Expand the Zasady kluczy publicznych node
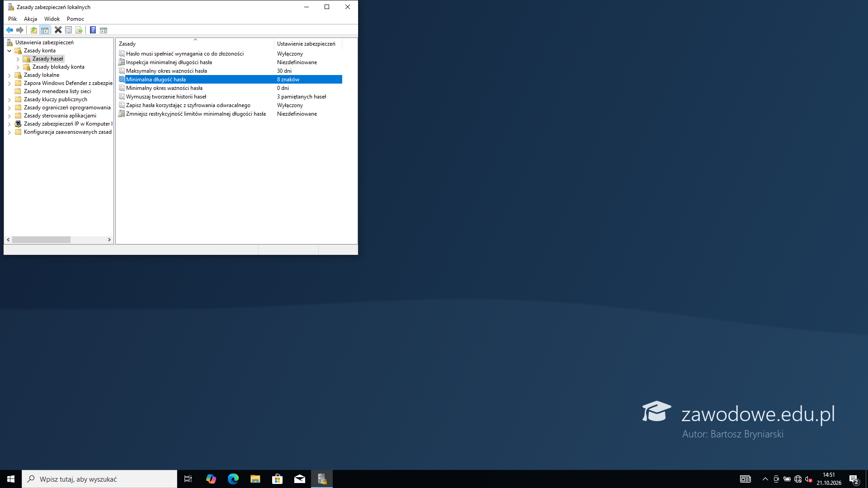This screenshot has height=488, width=868. 9,99
